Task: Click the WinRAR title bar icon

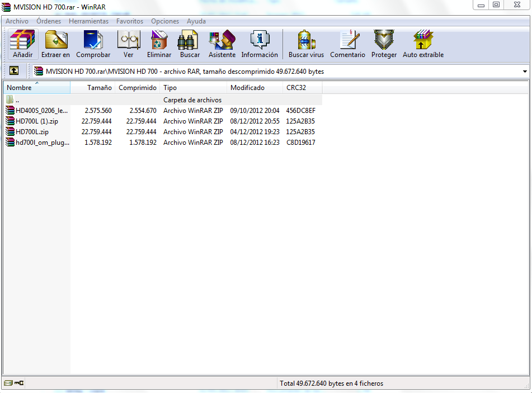Action: (x=6, y=7)
